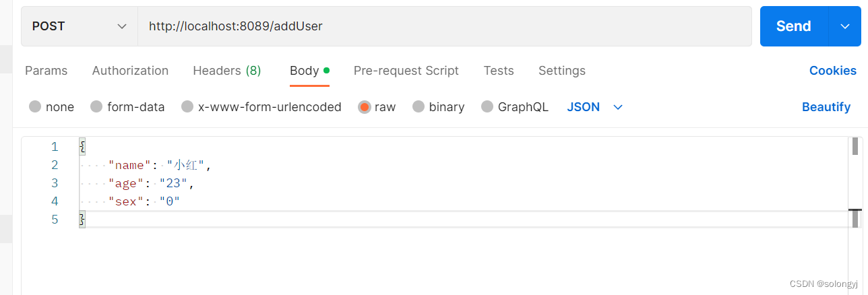Select the form-data radio button

point(96,106)
